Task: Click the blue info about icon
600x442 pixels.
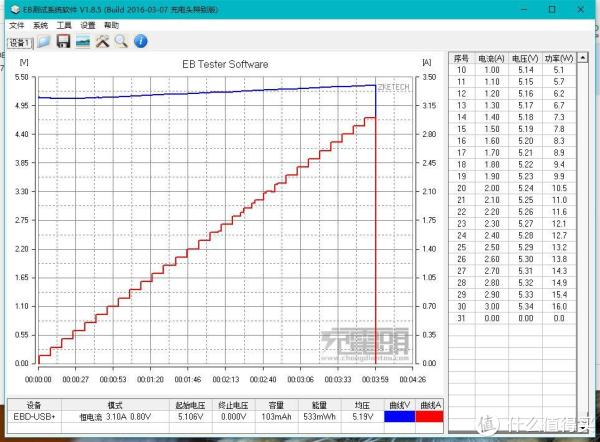Action: pos(140,41)
